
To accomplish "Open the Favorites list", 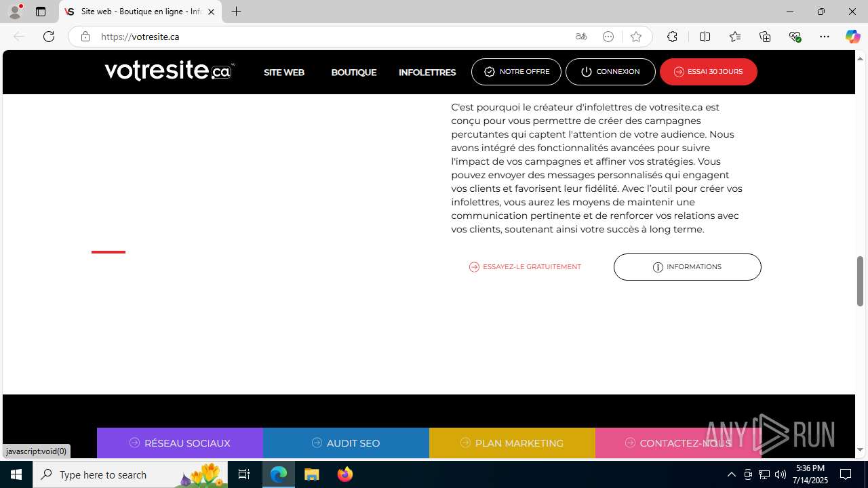I will click(735, 37).
